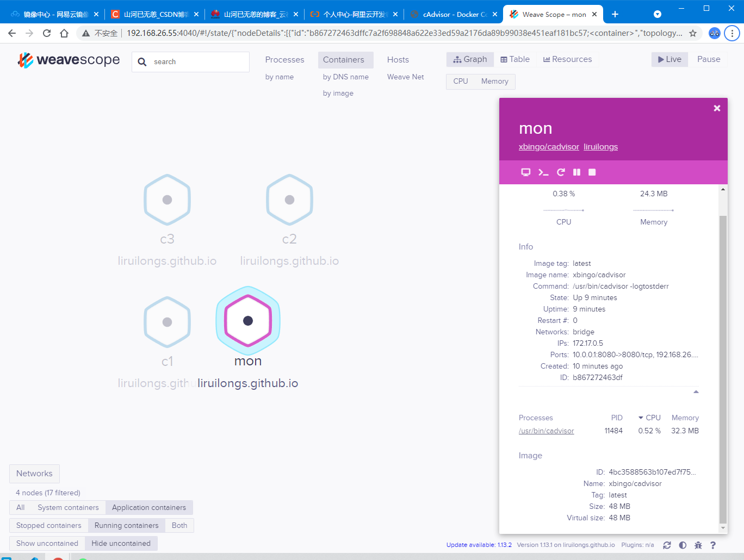The image size is (744, 560).
Task: Collapse the Info section arrow
Action: (696, 391)
